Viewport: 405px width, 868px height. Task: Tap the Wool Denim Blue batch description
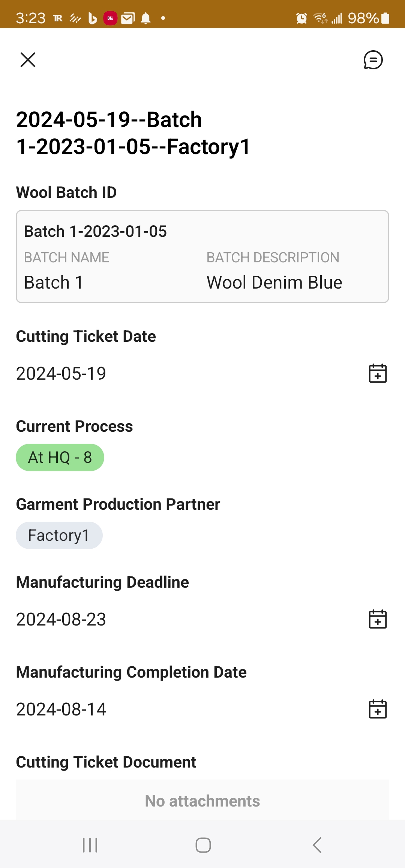[274, 282]
